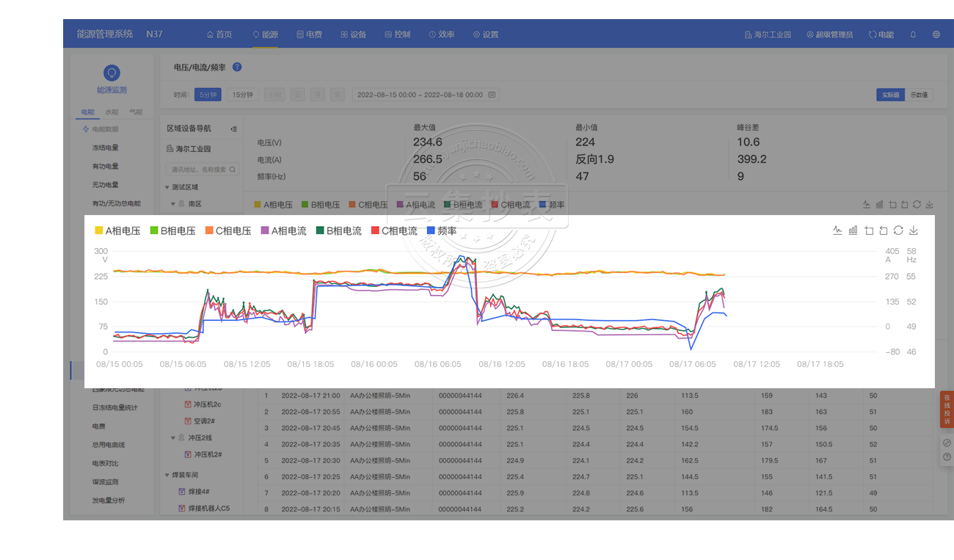Toggle 频率 series in chart legend

pyautogui.click(x=441, y=230)
